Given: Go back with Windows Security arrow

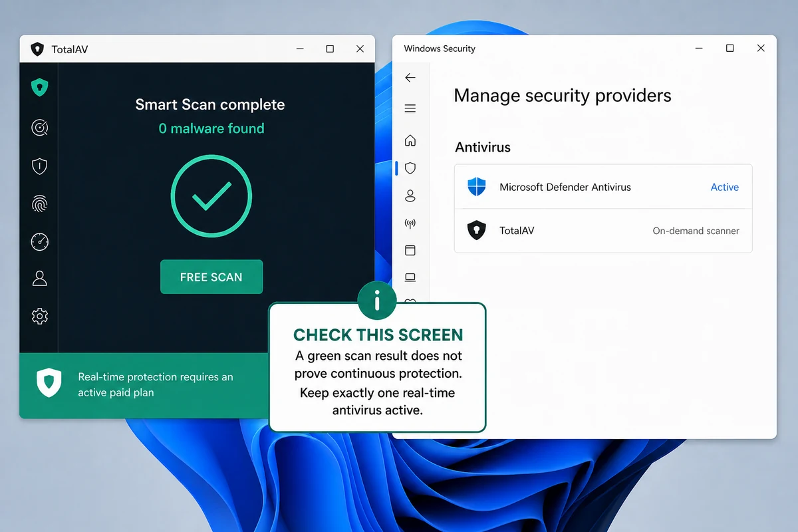Looking at the screenshot, I should (x=410, y=78).
